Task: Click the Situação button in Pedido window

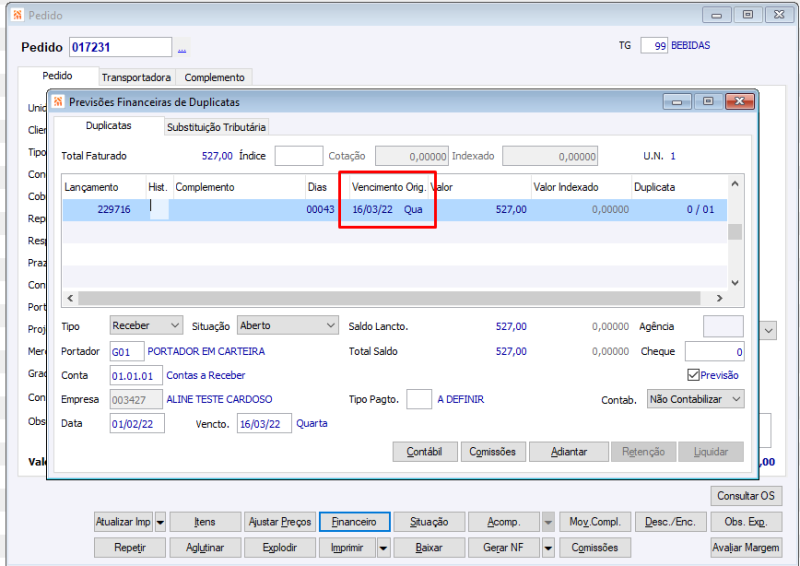Action: pos(429,522)
